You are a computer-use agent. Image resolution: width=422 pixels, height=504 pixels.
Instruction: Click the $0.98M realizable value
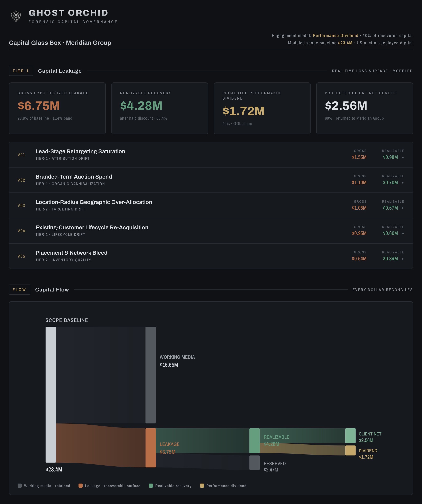tap(390, 157)
